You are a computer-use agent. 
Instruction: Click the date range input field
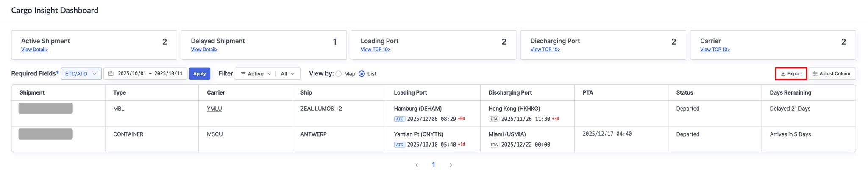click(150, 74)
